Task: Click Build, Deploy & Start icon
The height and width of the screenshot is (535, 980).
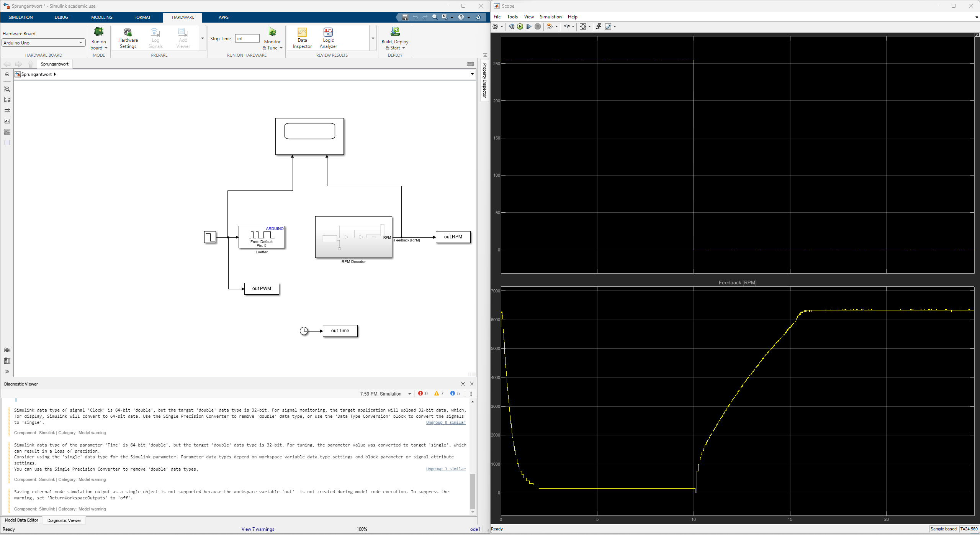Action: coord(395,32)
